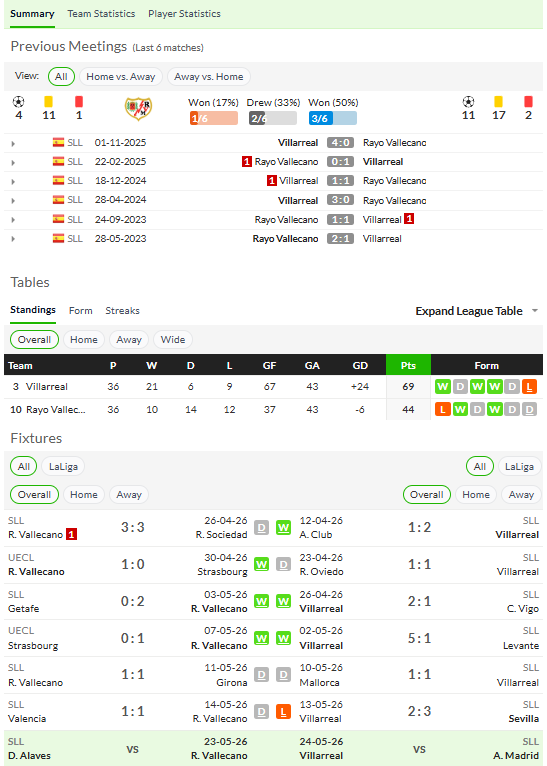Click the orange L badge dated 13-05-26

[x=283, y=711]
